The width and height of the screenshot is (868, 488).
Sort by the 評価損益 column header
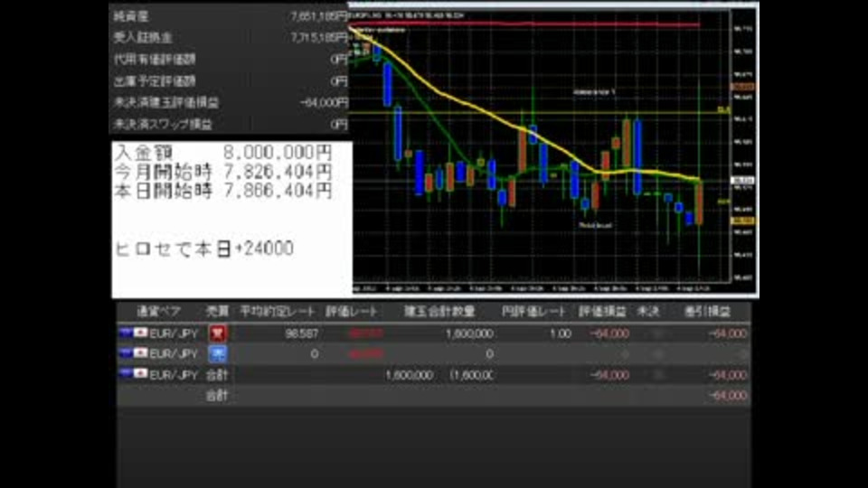(602, 312)
